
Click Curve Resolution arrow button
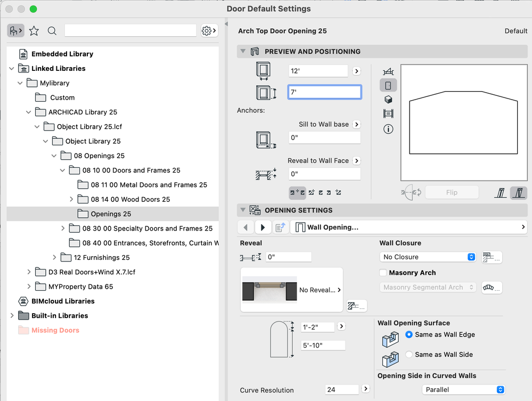click(x=365, y=389)
